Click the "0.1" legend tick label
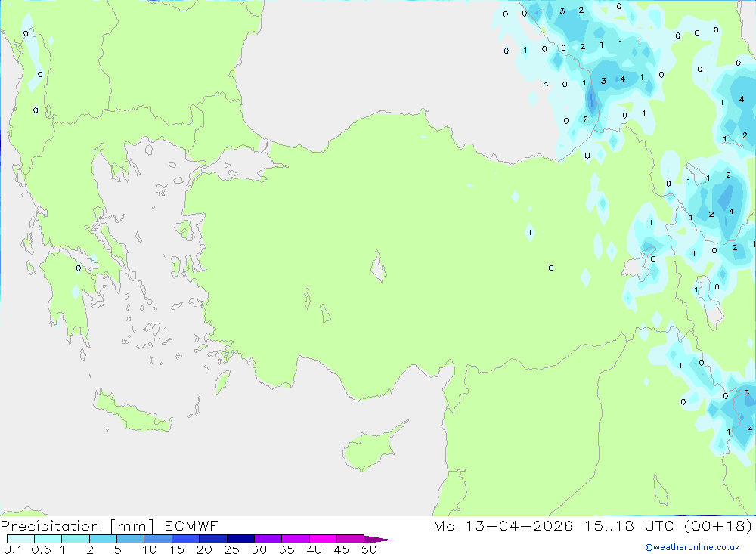756x554 pixels. click(x=13, y=549)
